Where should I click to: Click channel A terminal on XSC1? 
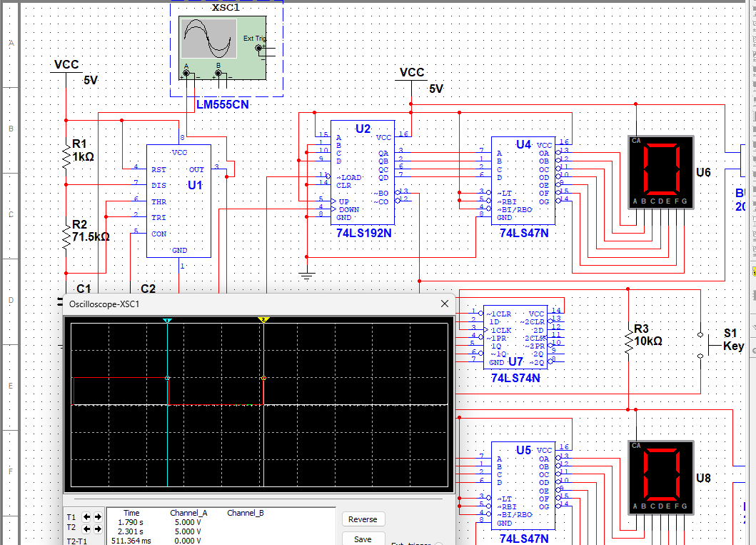[186, 74]
